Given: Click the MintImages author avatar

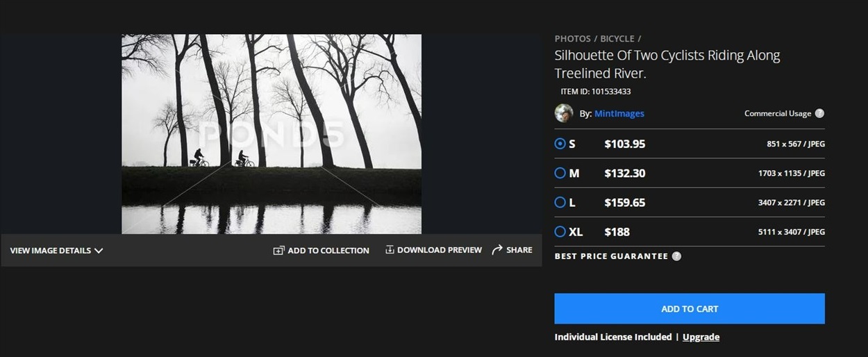Looking at the screenshot, I should coord(564,113).
